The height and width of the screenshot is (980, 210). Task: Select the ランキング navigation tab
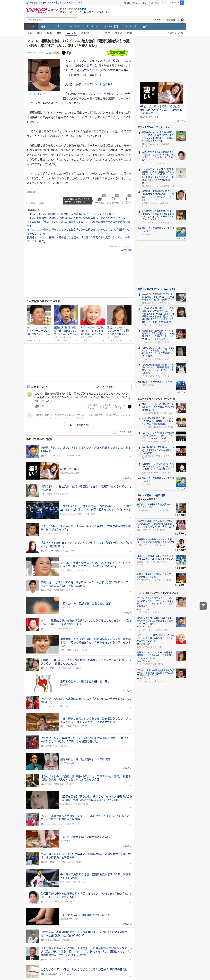click(x=130, y=27)
